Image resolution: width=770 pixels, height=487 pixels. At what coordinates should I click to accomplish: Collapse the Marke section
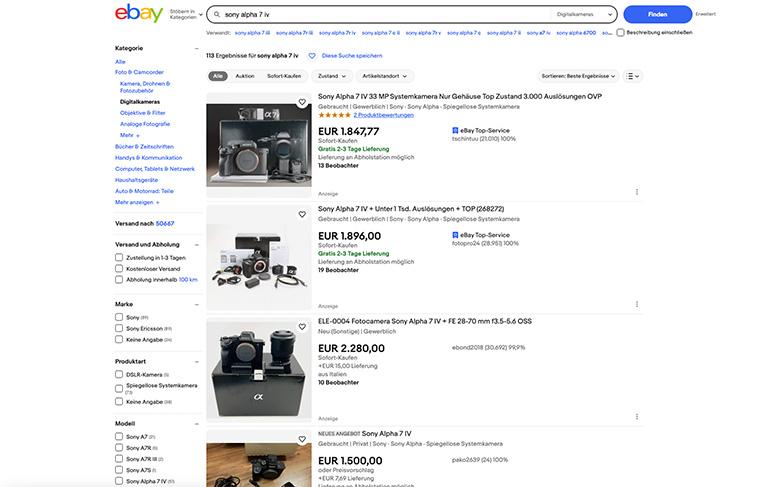(x=196, y=304)
